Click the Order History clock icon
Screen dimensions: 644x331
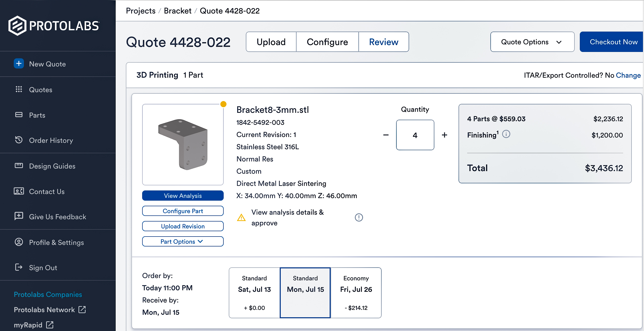[19, 140]
